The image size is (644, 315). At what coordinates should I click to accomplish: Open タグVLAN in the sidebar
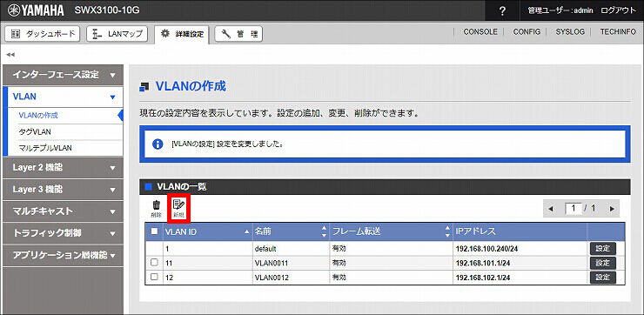click(35, 131)
